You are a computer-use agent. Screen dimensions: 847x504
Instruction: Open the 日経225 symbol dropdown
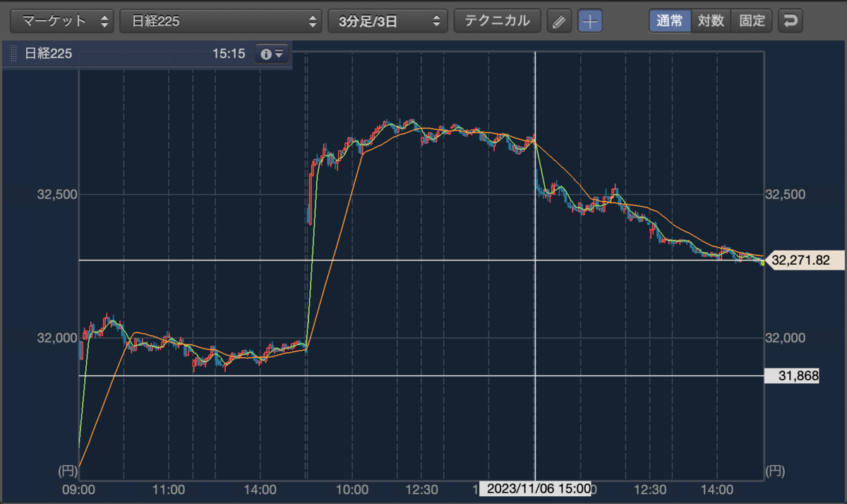tap(221, 21)
